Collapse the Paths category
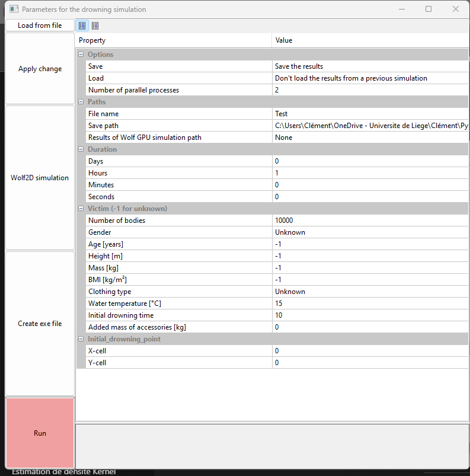Screen dimensions: 470x476 click(81, 102)
